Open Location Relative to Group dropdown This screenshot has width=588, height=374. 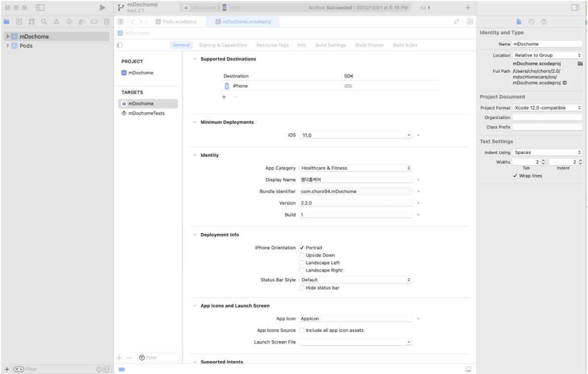coord(547,55)
